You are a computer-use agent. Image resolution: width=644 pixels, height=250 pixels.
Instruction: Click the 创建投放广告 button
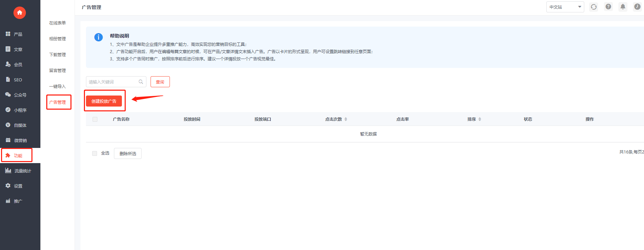(104, 101)
